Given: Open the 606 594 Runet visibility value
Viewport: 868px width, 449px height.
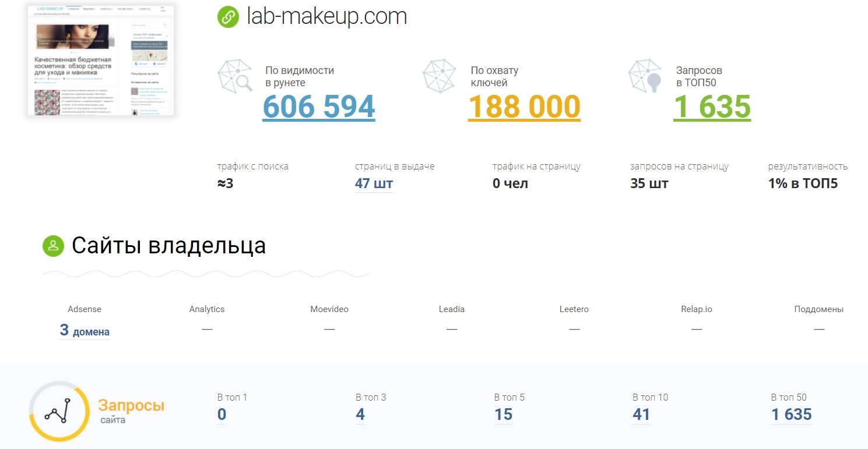Looking at the screenshot, I should (x=319, y=107).
